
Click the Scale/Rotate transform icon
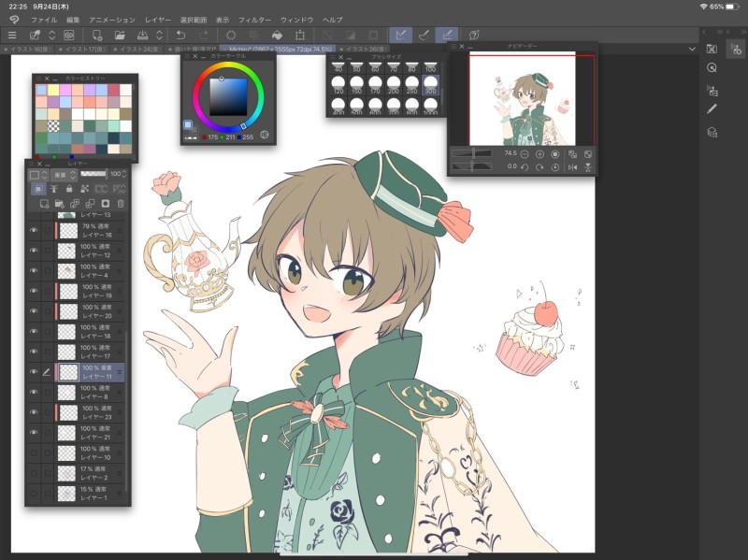tap(300, 35)
